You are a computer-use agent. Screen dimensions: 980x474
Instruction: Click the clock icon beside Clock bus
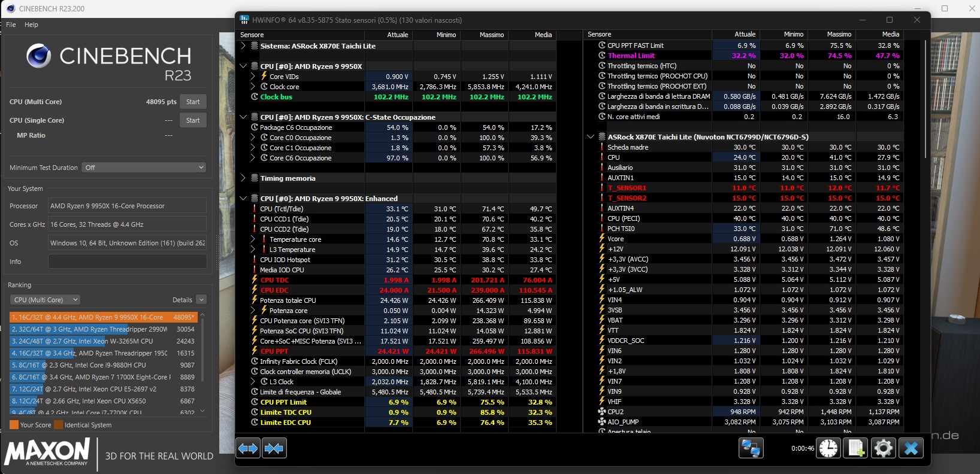point(255,96)
